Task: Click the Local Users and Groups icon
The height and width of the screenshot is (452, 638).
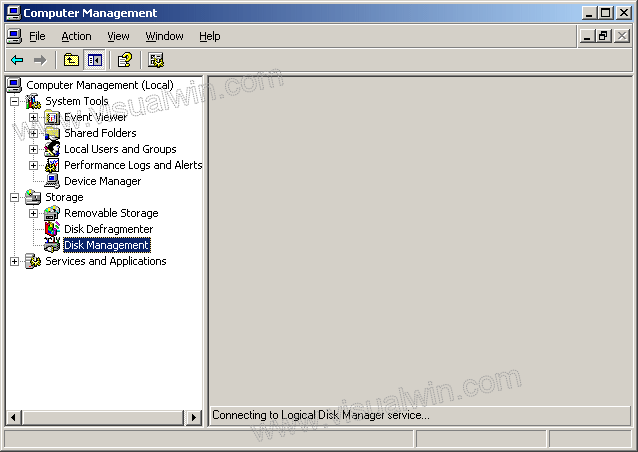Action: point(52,149)
